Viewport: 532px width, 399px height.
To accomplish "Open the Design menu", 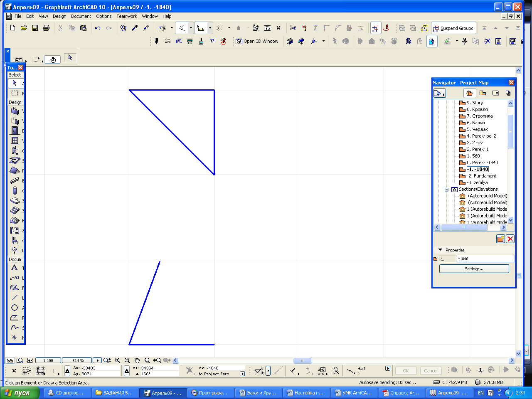I will click(x=59, y=16).
